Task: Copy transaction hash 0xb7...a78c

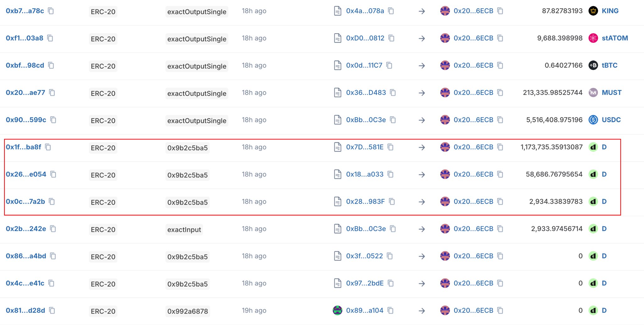Action: coord(51,11)
